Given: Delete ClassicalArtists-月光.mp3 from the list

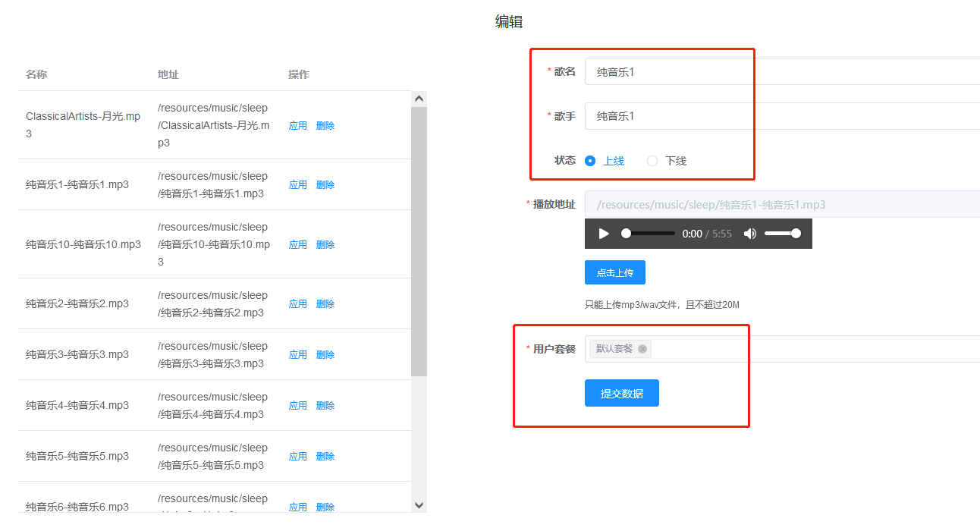Looking at the screenshot, I should pos(325,126).
